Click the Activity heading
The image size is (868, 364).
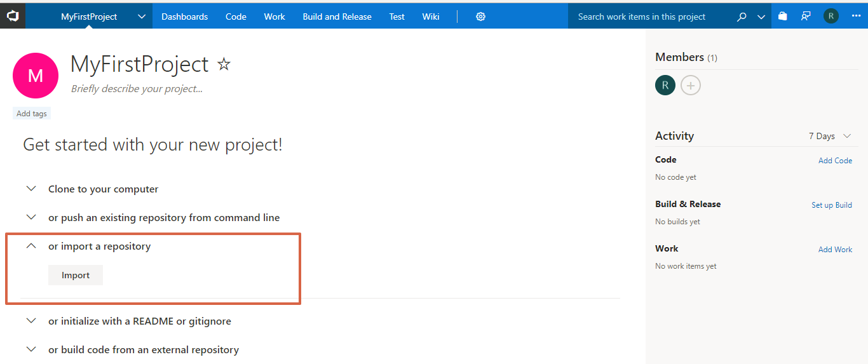pyautogui.click(x=674, y=136)
